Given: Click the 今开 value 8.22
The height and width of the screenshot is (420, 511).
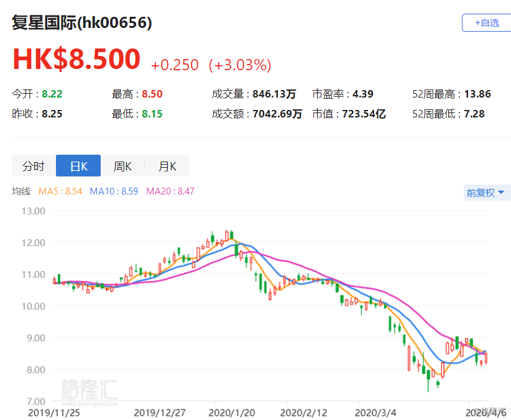Looking at the screenshot, I should coord(52,94).
